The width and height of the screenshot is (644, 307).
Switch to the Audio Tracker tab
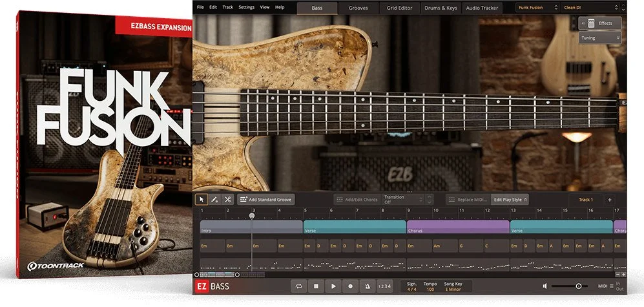pyautogui.click(x=482, y=8)
